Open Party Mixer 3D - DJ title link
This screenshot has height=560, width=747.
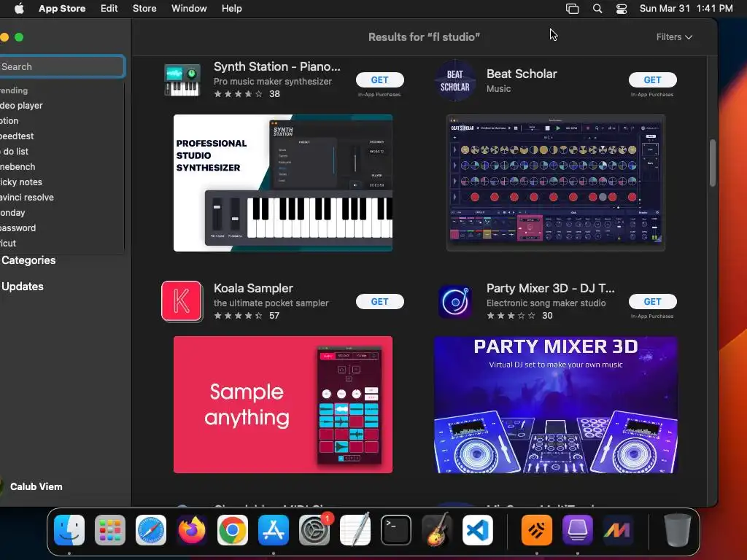tap(550, 288)
